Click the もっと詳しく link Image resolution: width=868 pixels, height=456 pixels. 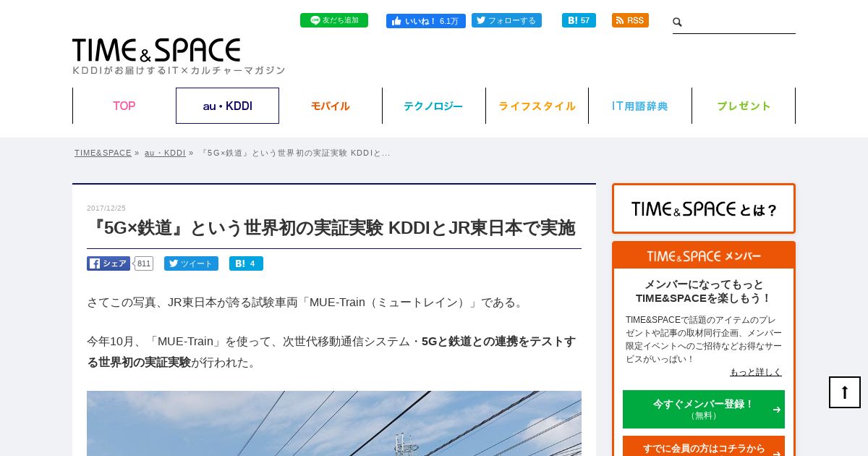tap(756, 372)
